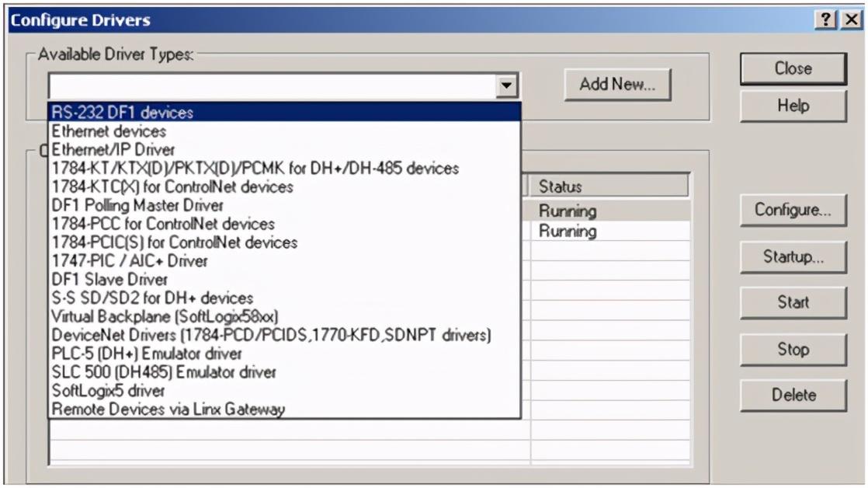
Task: Open the Startup... settings button
Action: tap(793, 257)
